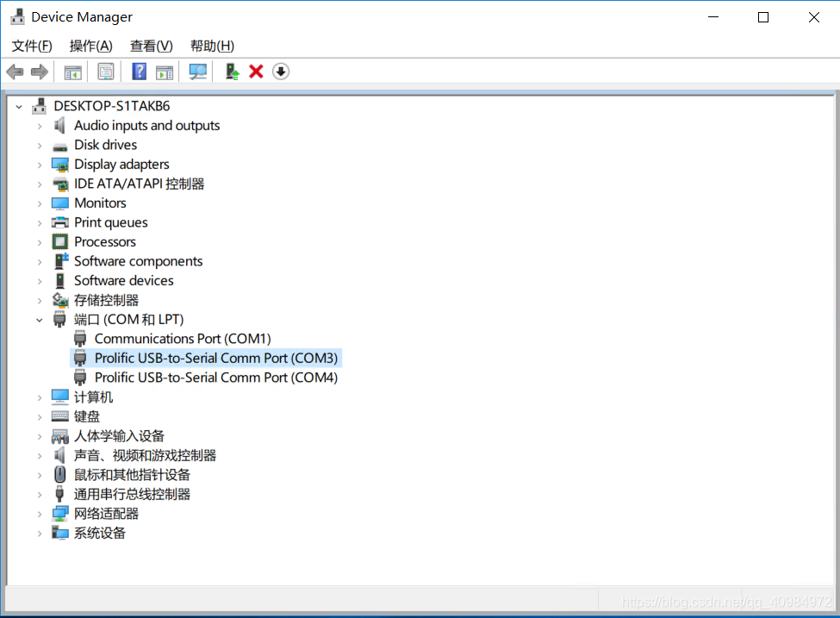Click the Audio inputs speaker icon

[x=59, y=126]
